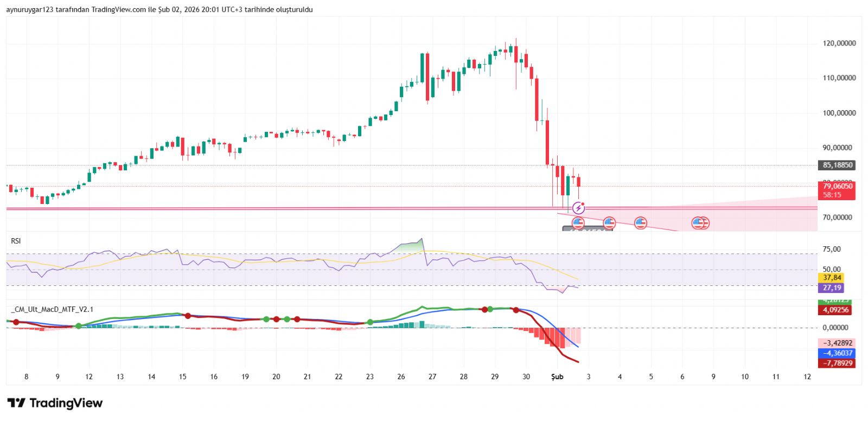Click the _CM_Ult_MacD_MTF_V2.1 indicator title

pos(52,309)
